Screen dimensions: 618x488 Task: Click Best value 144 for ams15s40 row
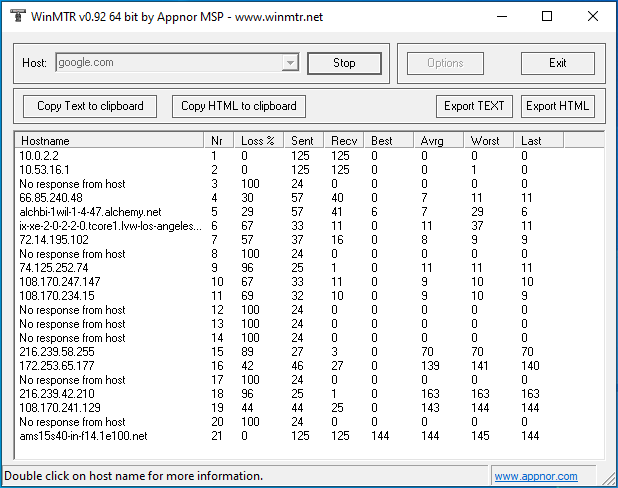coord(380,436)
